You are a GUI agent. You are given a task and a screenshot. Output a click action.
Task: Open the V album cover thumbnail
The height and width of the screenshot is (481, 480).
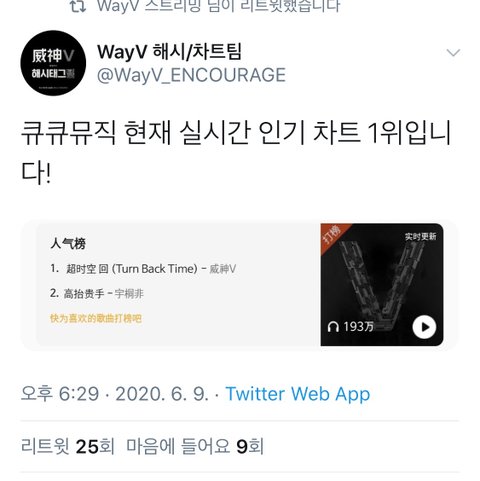tap(382, 284)
